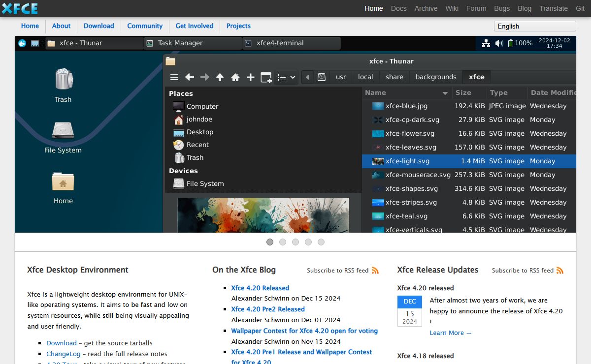Select Trash in Places sidebar
The image size is (591, 364).
pos(189,157)
